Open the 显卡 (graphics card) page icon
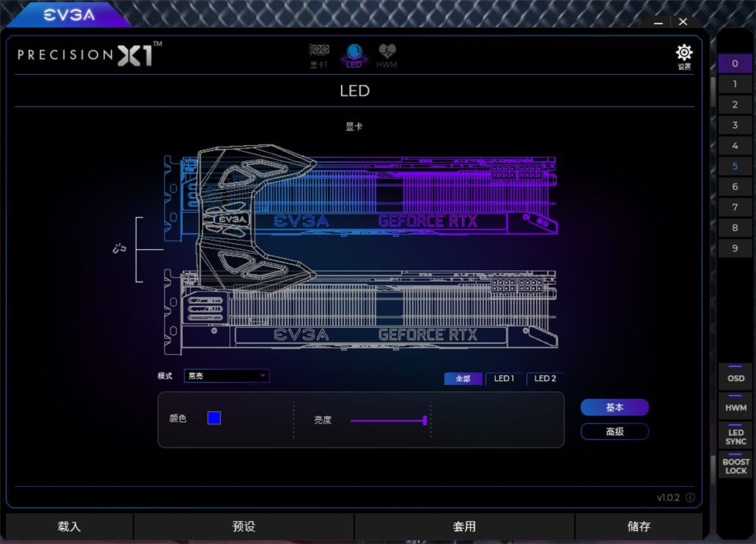The image size is (756, 544). click(319, 52)
